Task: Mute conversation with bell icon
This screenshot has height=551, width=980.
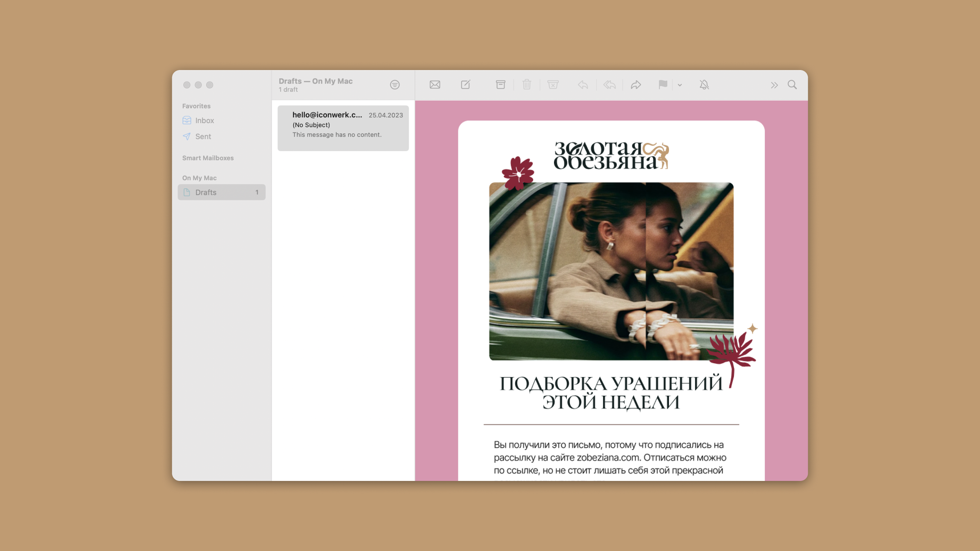Action: [704, 84]
